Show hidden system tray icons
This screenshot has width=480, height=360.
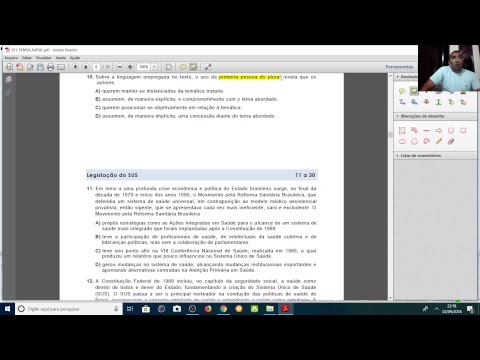[x=436, y=309]
